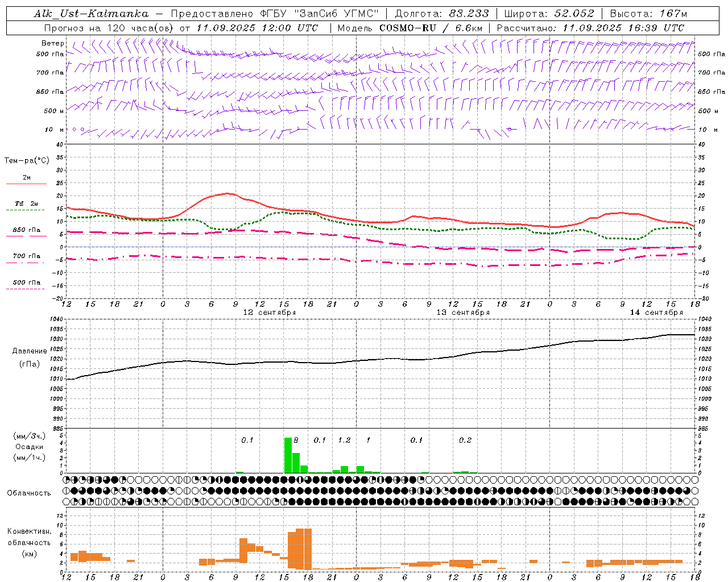The width and height of the screenshot is (728, 582).
Task: Click the tallest green precipitation bar
Action: (x=288, y=455)
